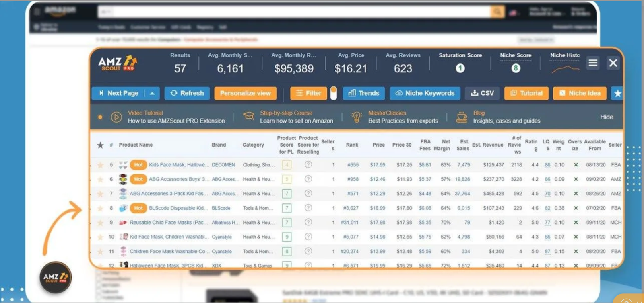The height and width of the screenshot is (303, 644).
Task: Click reselling score help icon for DECOMEN row
Action: tap(308, 165)
